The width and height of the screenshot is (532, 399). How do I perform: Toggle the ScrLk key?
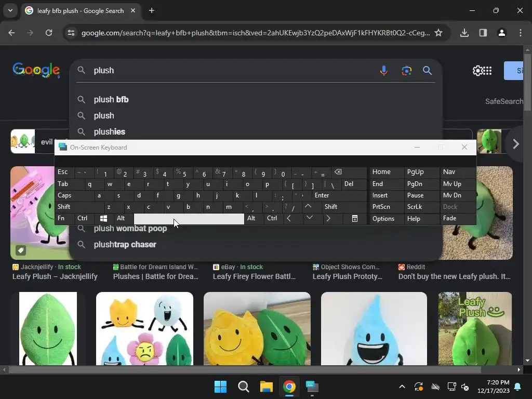(421, 207)
